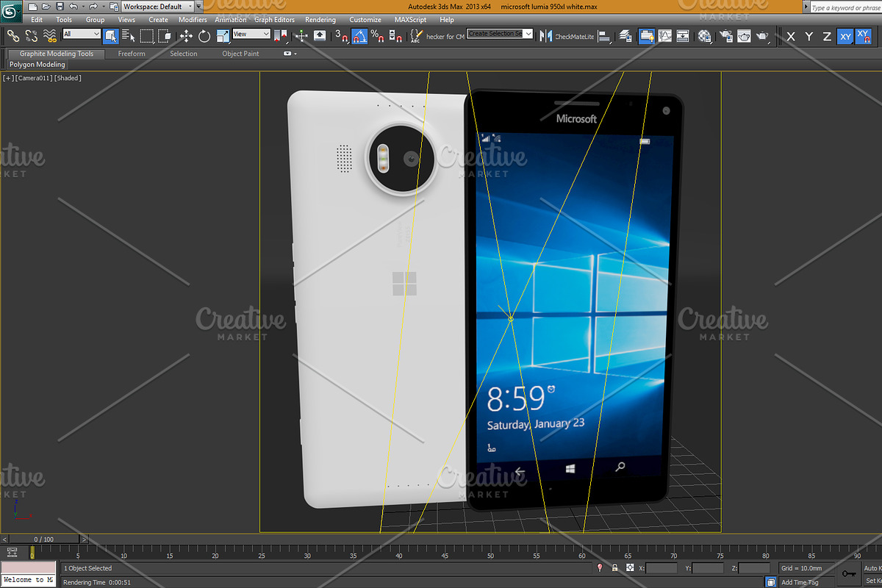The height and width of the screenshot is (588, 882).
Task: Toggle Spinner Snap
Action: click(395, 35)
